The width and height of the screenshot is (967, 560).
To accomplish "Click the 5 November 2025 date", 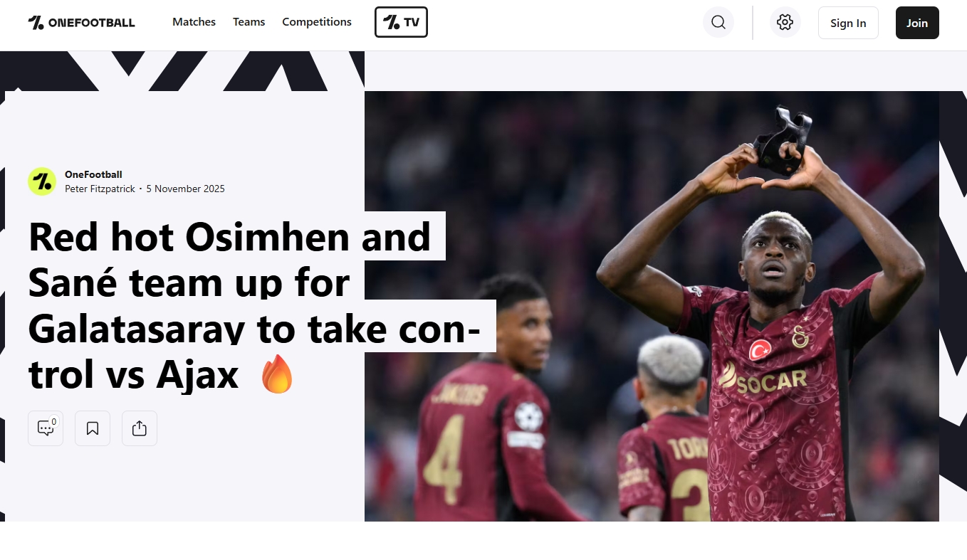I will coord(185,189).
